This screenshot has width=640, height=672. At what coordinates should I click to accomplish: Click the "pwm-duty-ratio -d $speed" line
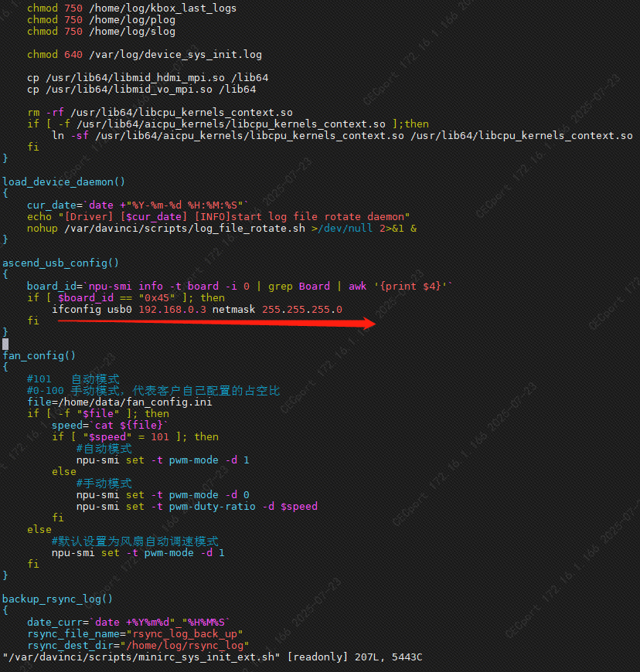[197, 506]
